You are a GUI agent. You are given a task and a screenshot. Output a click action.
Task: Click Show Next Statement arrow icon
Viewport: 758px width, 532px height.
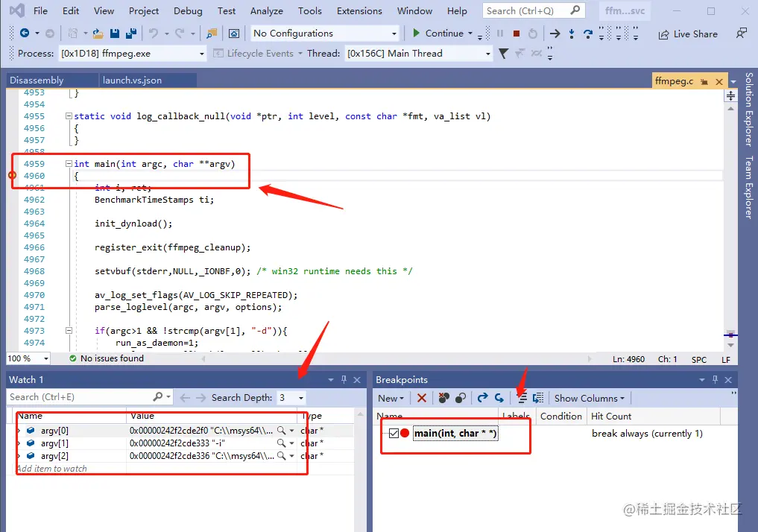555,34
